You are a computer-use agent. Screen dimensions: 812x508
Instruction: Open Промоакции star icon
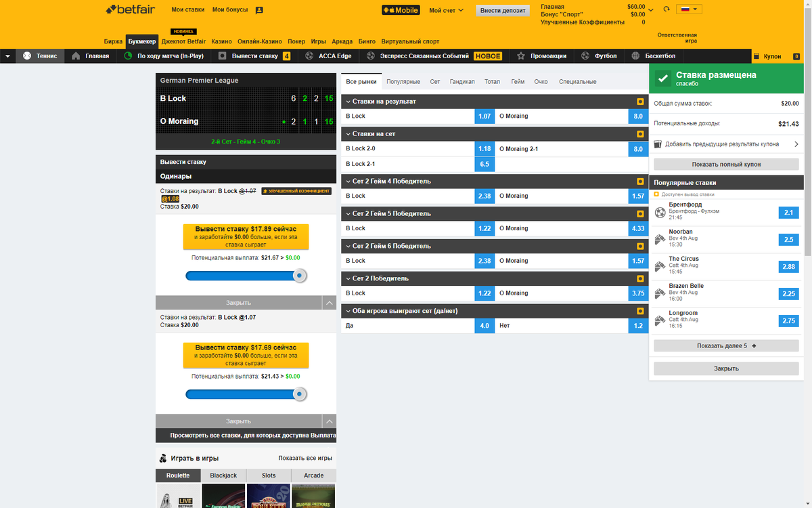coord(521,56)
